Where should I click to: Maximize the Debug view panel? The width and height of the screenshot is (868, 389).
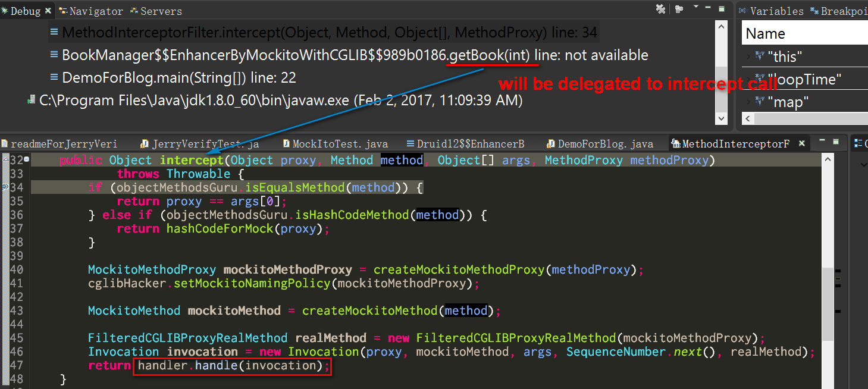(722, 9)
